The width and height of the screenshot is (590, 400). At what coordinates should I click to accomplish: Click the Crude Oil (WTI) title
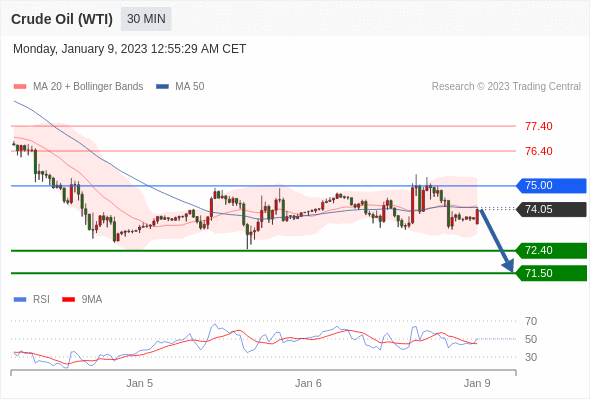(62, 19)
